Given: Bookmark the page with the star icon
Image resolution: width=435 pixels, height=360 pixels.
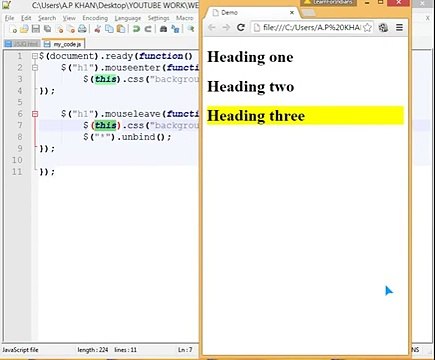Looking at the screenshot, I should pyautogui.click(x=367, y=28).
